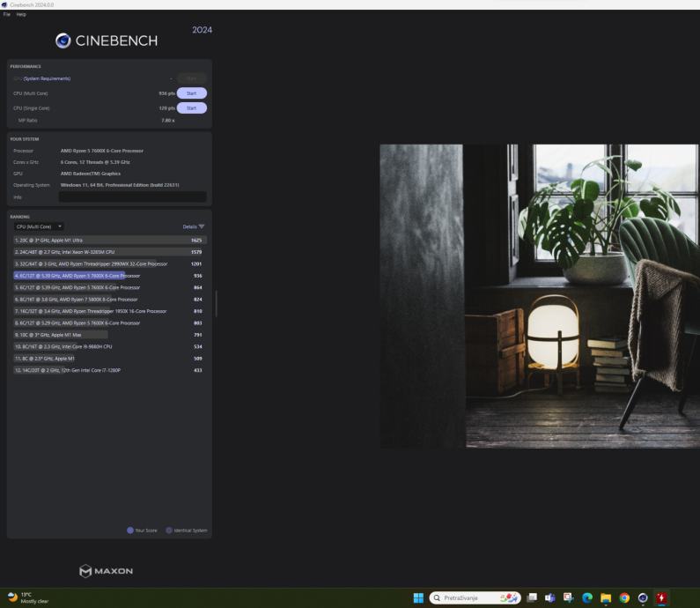Click into the Info text field
This screenshot has width=700, height=608.
click(x=133, y=196)
